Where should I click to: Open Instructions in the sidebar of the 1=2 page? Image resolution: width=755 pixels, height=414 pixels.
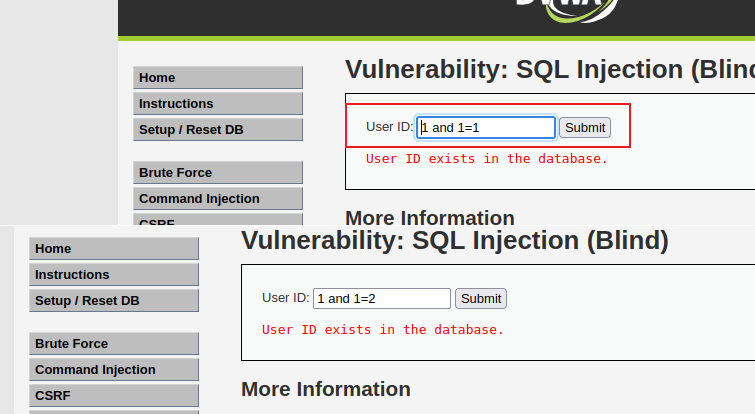click(114, 275)
